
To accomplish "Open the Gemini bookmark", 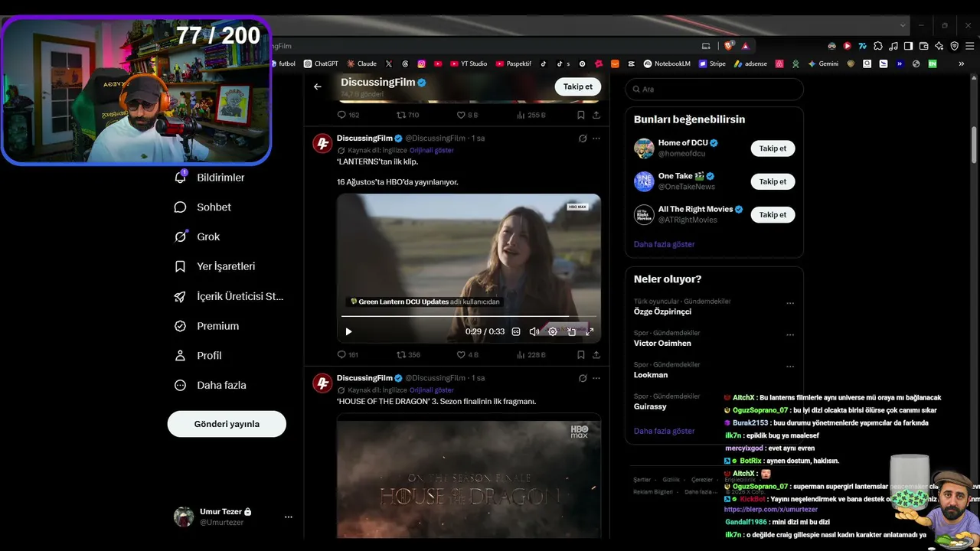I will 823,64.
